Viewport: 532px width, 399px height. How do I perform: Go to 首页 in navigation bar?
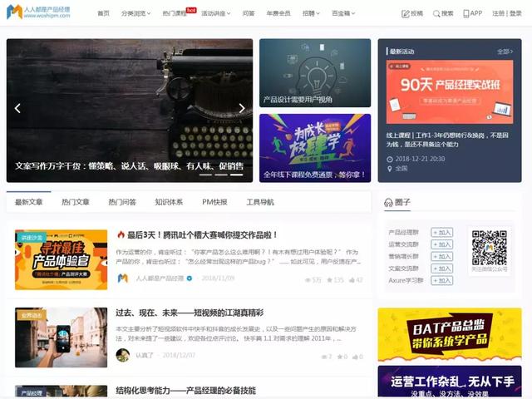point(103,13)
